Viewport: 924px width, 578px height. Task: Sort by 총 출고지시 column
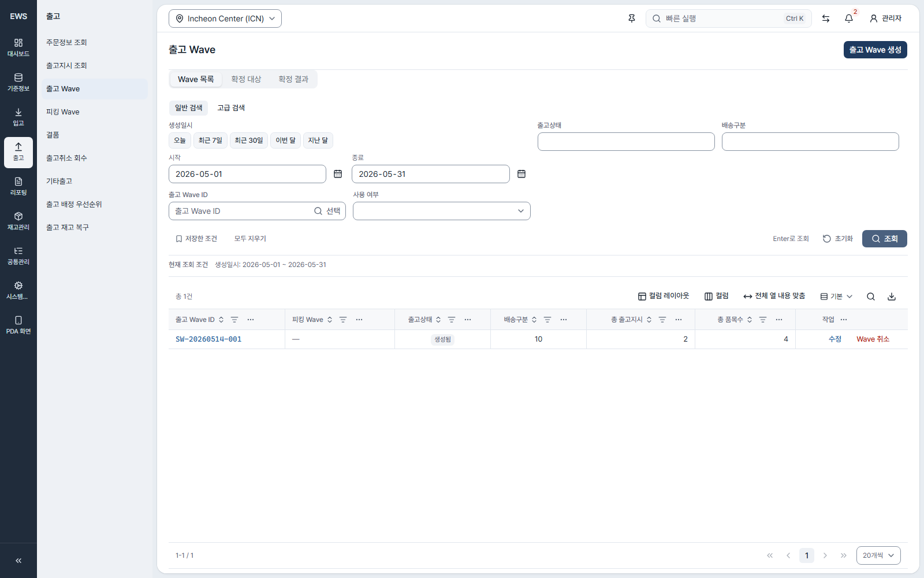tap(649, 320)
